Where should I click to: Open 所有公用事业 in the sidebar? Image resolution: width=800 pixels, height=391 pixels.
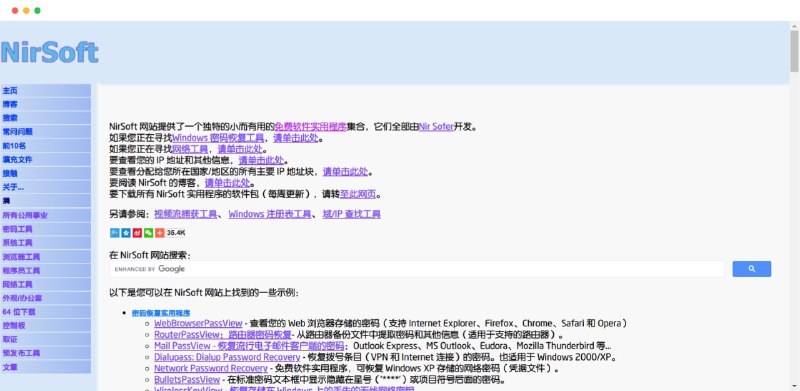tap(46, 215)
